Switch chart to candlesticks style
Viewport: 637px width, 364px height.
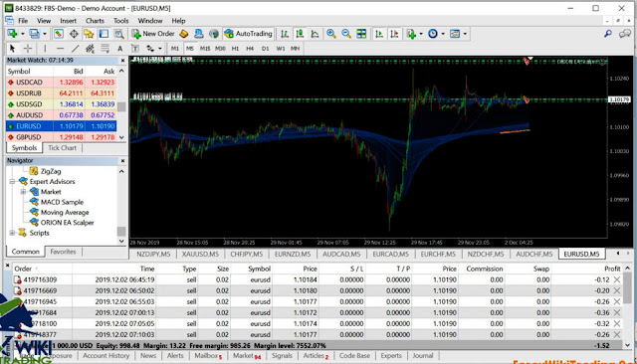pos(300,34)
